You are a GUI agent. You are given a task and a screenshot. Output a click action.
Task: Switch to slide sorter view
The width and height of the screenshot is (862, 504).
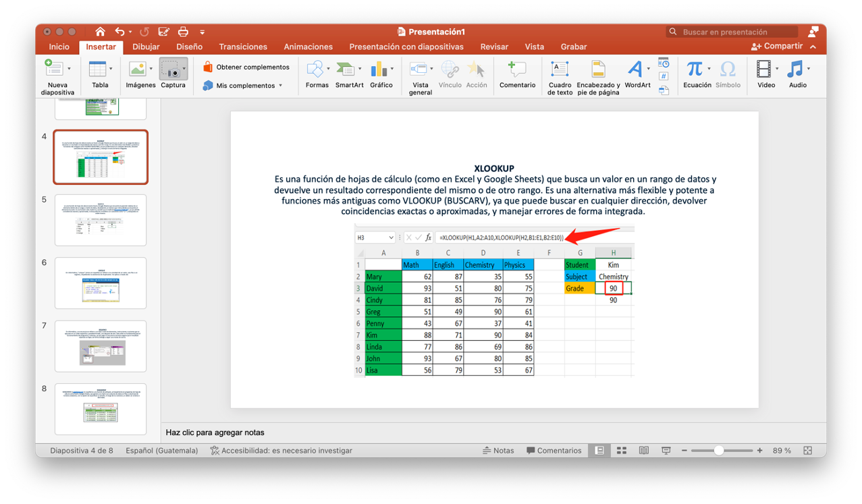tap(622, 451)
